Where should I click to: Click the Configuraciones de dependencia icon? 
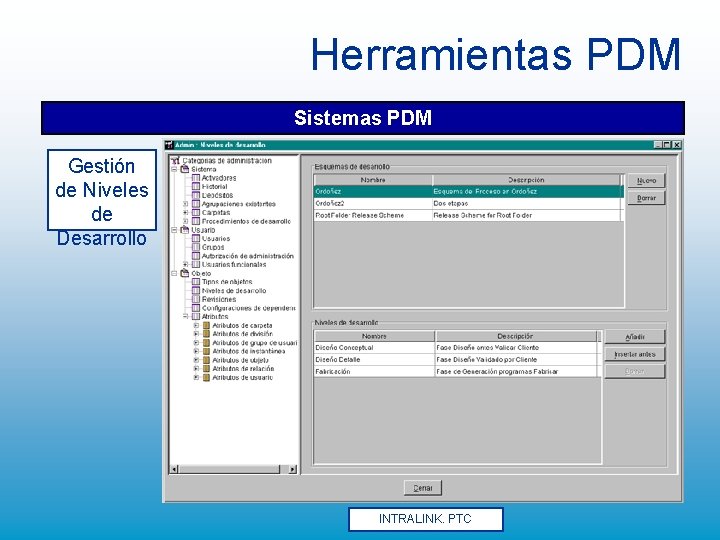196,308
